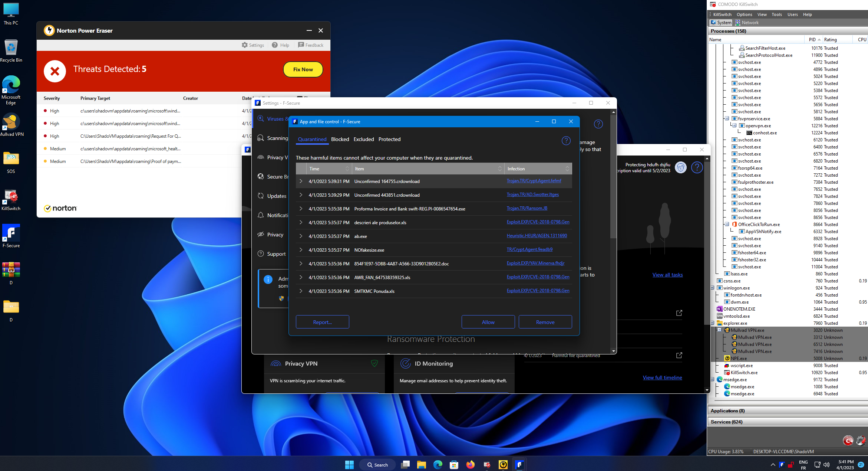Expand the NOfakesize.exe quarantined row
The width and height of the screenshot is (868, 471).
(301, 250)
